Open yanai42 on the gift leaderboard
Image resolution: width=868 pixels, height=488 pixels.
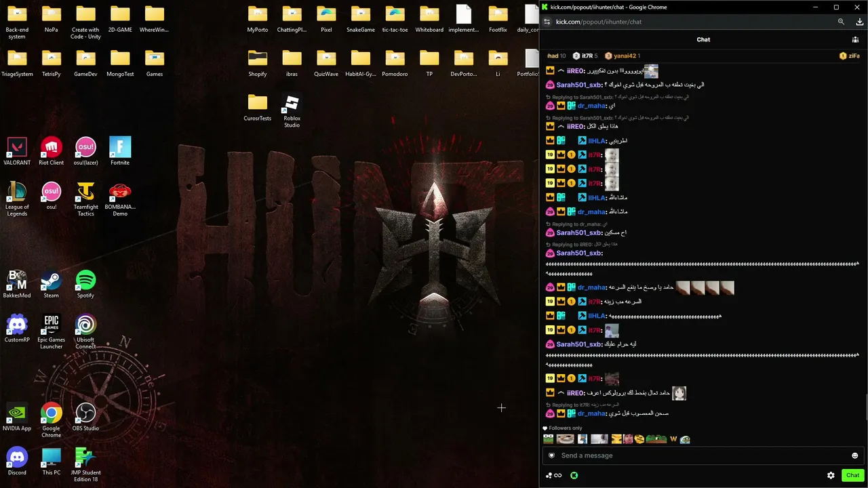[622, 56]
